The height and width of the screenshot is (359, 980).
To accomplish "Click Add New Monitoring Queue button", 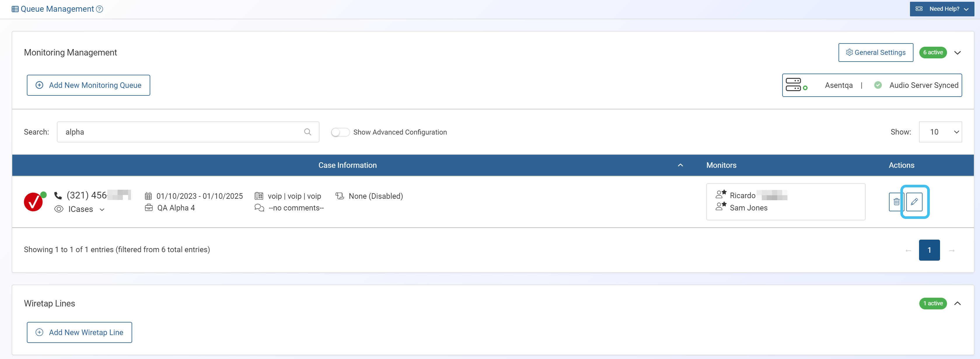I will [x=88, y=85].
